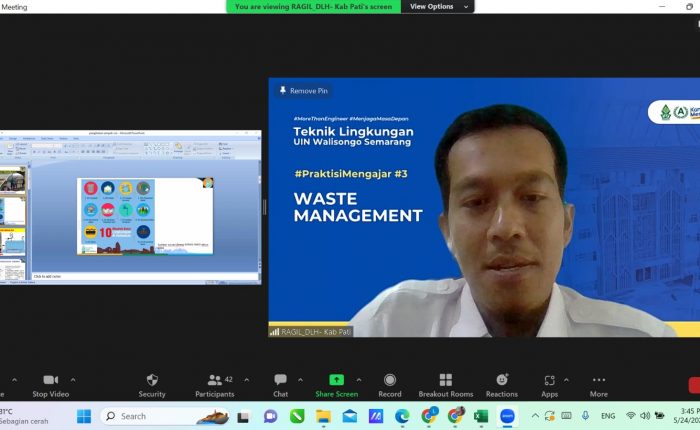The image size is (700, 430).
Task: Click the shared PowerPoint slide thumbnail
Action: pyautogui.click(x=145, y=216)
